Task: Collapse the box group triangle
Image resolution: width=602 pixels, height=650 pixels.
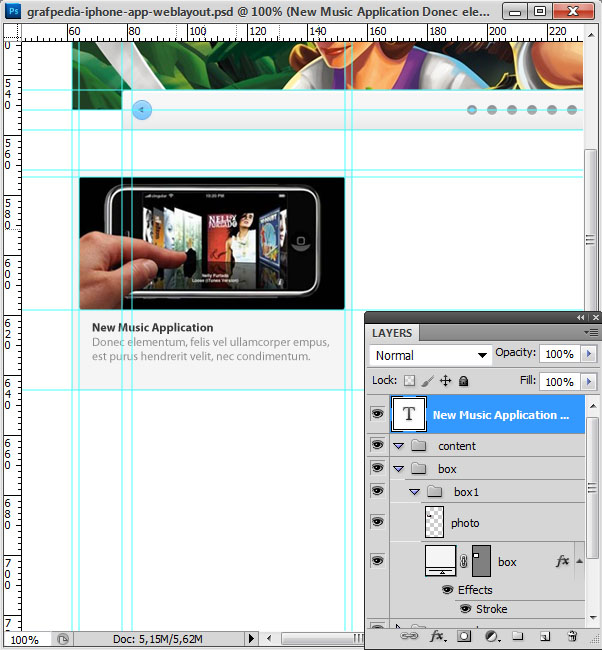Action: (398, 469)
